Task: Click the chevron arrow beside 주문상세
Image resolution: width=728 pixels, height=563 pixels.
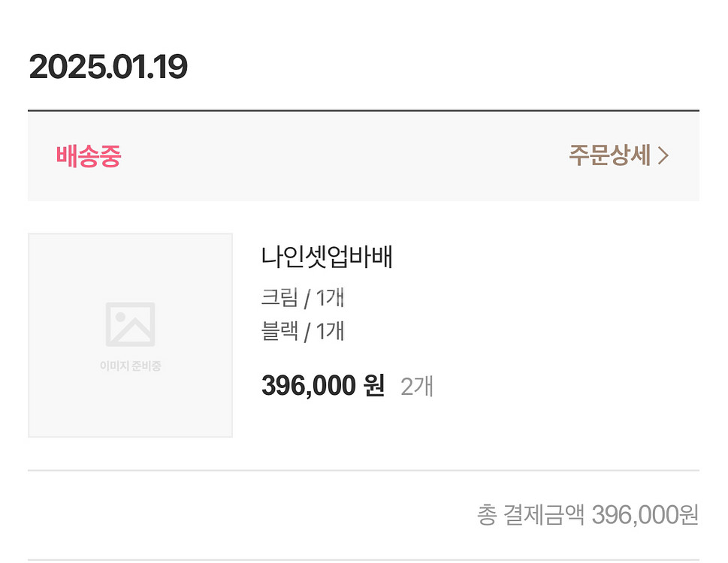Action: (x=663, y=155)
